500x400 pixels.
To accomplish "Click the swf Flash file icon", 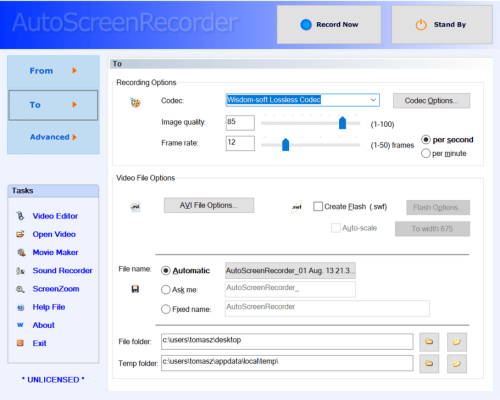I will (x=297, y=206).
